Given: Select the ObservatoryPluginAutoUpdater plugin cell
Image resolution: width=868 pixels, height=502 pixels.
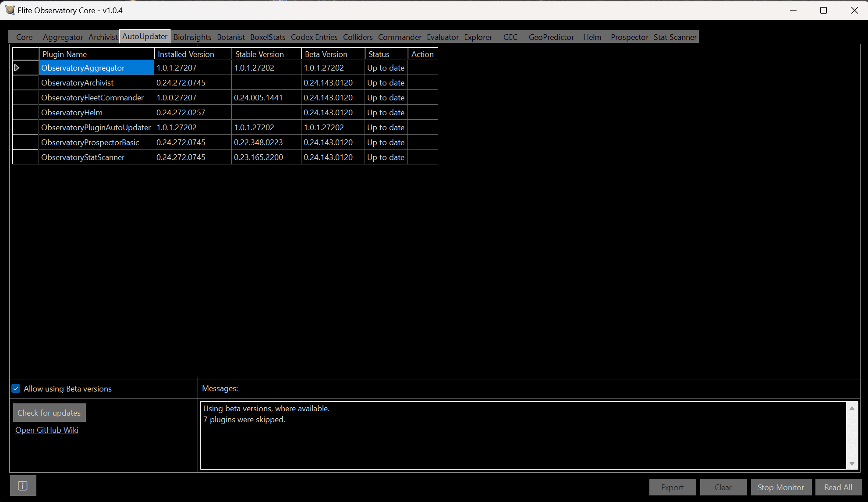Looking at the screenshot, I should (x=96, y=128).
